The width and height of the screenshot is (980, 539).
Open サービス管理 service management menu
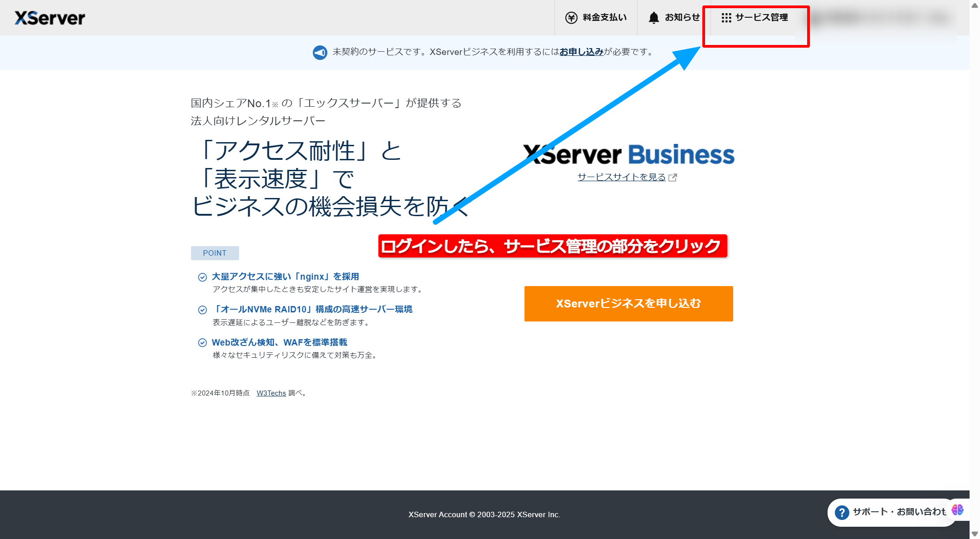(755, 18)
